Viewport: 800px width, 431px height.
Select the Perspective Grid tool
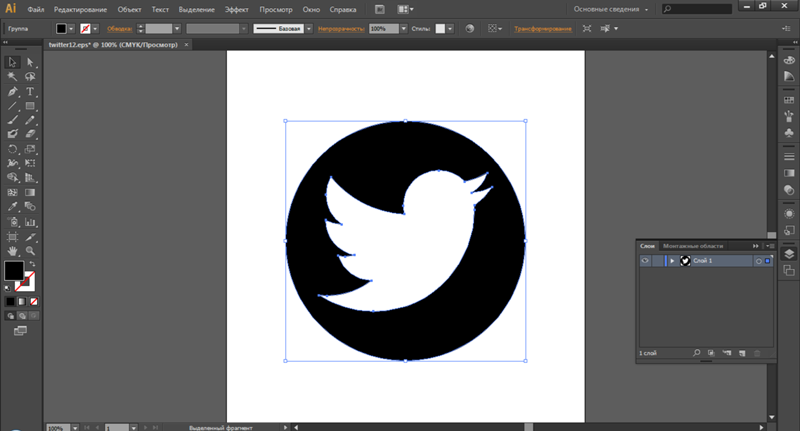(30, 178)
